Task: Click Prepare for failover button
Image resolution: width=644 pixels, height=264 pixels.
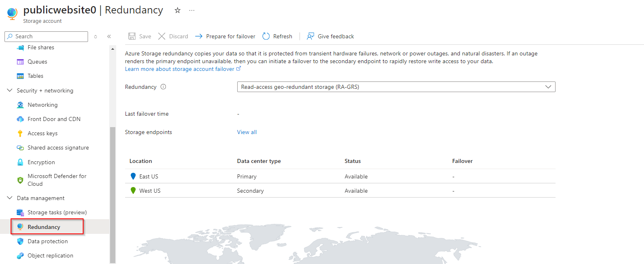Action: [x=225, y=36]
